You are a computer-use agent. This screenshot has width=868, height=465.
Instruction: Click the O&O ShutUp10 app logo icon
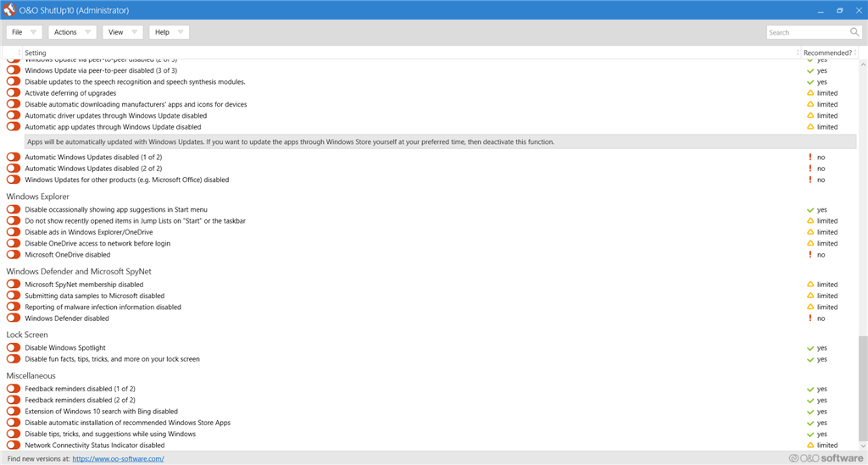point(9,10)
